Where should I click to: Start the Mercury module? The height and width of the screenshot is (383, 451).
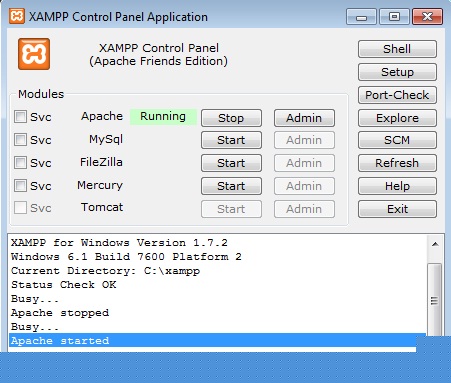pyautogui.click(x=231, y=186)
